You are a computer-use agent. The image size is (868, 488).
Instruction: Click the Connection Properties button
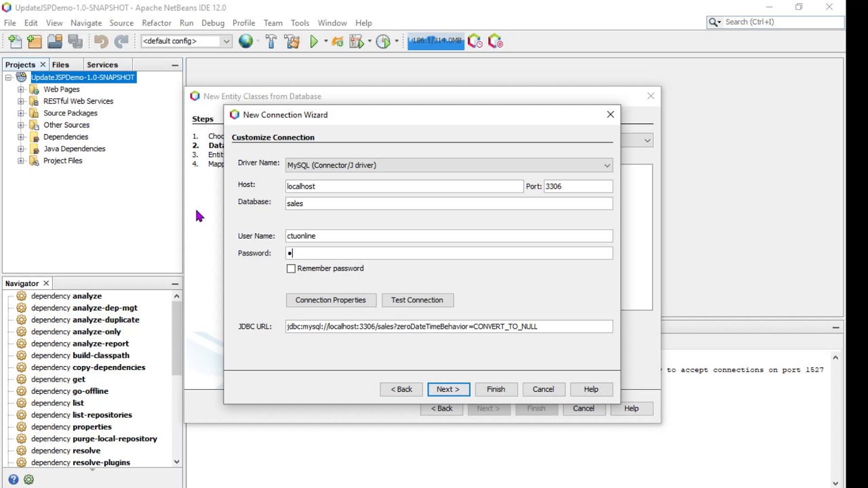[330, 300]
